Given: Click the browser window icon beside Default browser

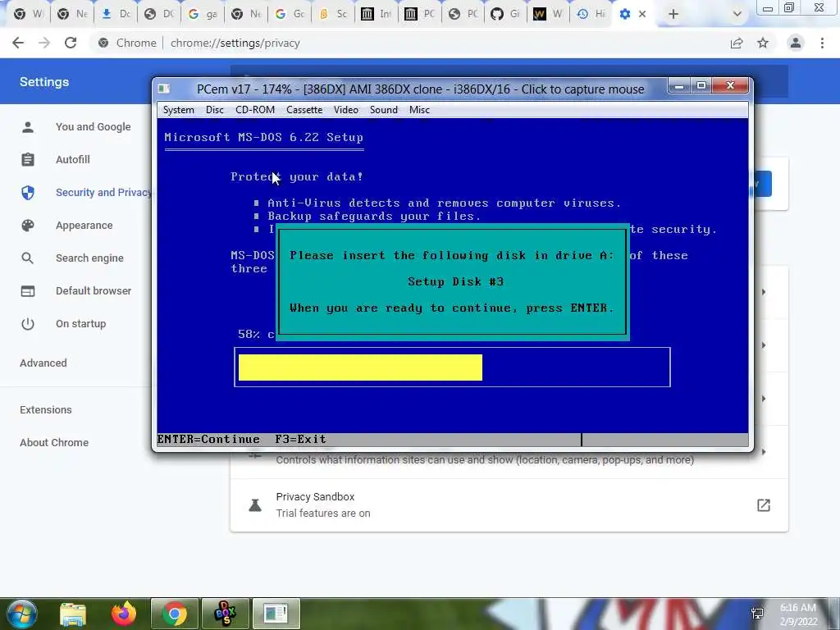Looking at the screenshot, I should tap(28, 291).
